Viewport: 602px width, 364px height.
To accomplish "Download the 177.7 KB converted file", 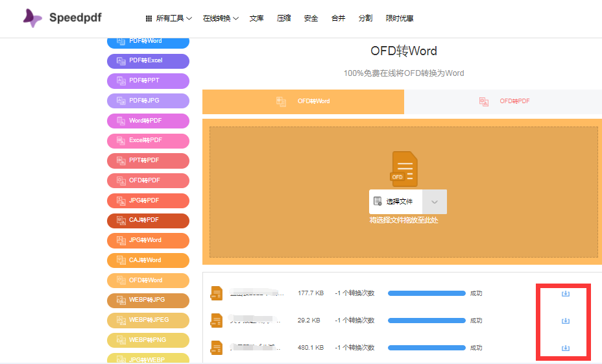I will 566,294.
